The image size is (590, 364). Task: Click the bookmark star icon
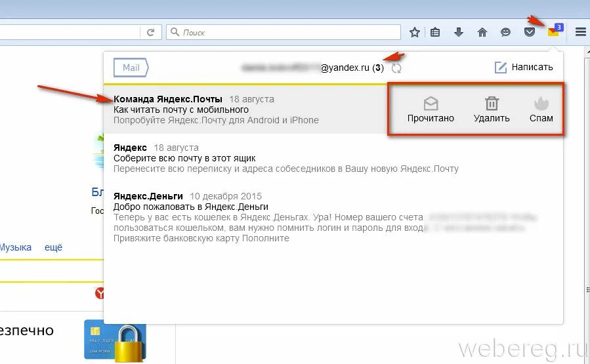(x=415, y=32)
